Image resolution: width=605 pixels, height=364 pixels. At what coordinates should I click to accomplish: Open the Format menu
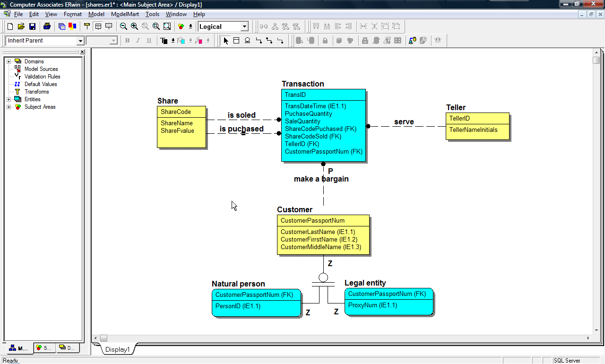tap(73, 14)
